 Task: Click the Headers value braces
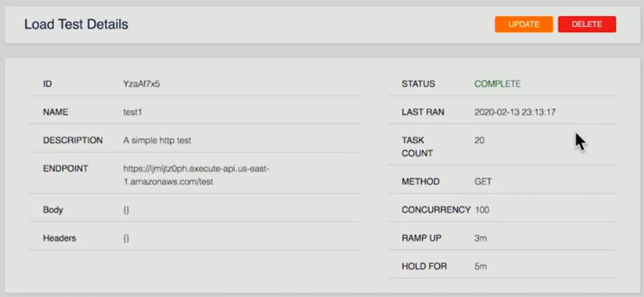coord(126,238)
